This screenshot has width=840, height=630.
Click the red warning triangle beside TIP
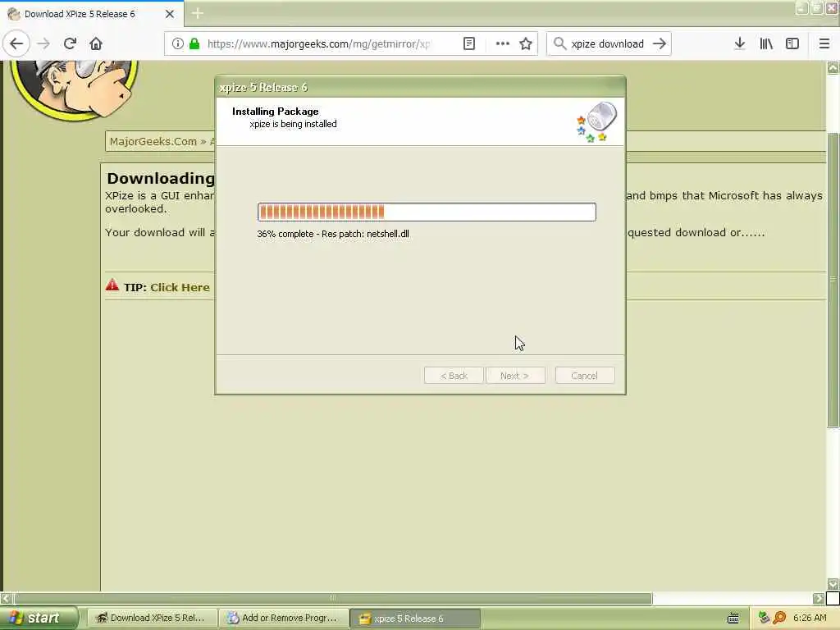tap(112, 285)
